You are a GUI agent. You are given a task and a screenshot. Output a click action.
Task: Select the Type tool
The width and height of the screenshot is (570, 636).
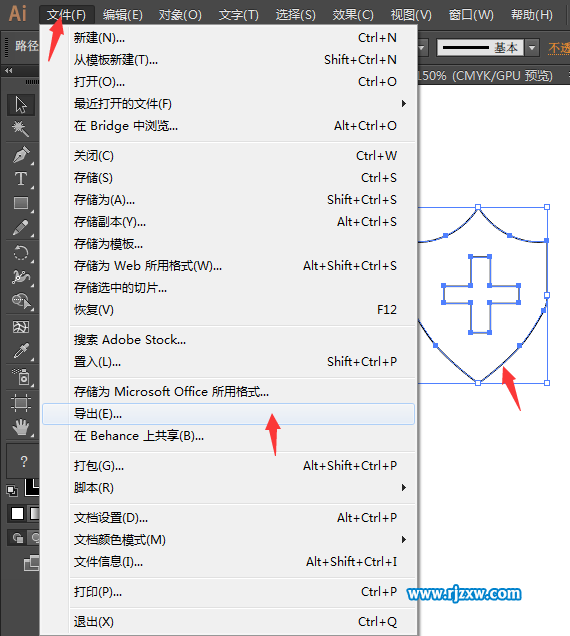coord(21,179)
